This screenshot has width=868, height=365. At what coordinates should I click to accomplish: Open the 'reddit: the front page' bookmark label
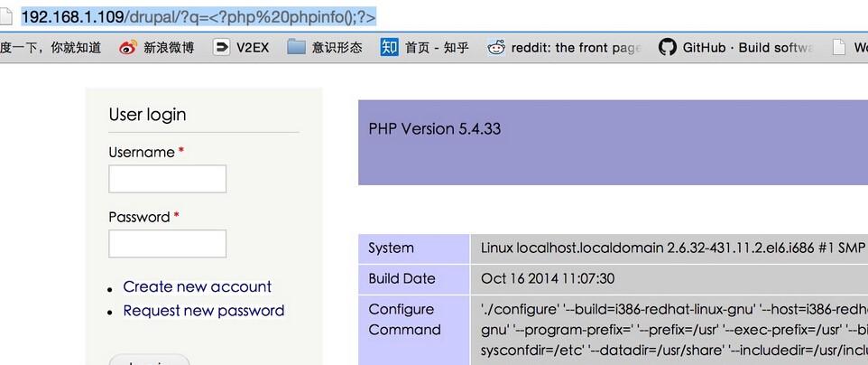tap(576, 48)
